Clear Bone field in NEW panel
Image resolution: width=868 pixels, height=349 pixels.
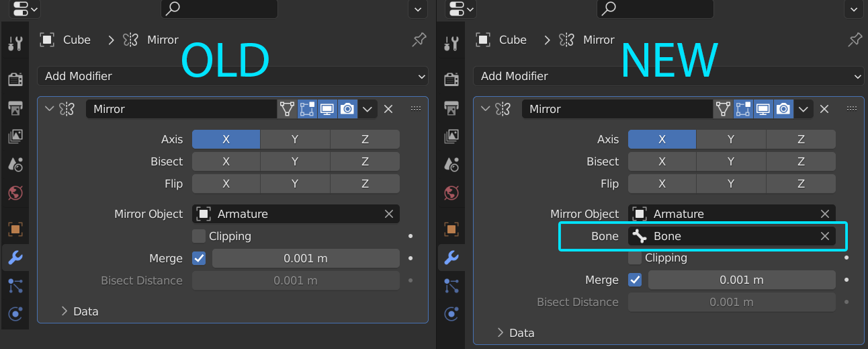(x=824, y=236)
